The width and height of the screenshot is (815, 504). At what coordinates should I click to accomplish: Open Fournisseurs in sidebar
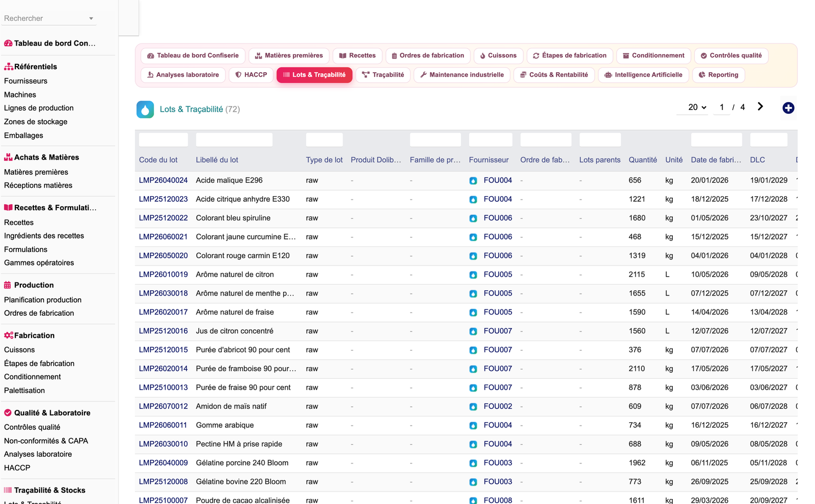coord(26,81)
